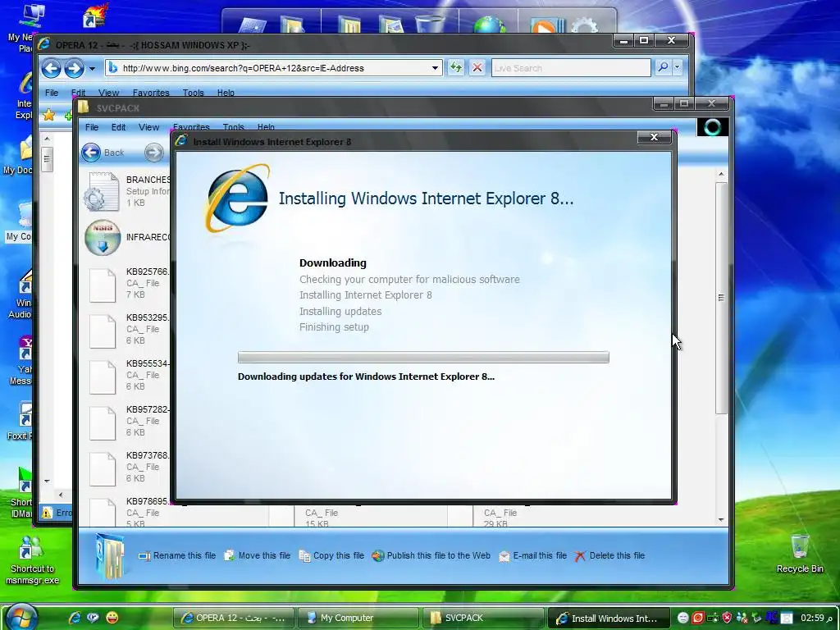Screen dimensions: 840x630
Task: Select the BRANCHES setup information file icon
Action: [x=102, y=192]
